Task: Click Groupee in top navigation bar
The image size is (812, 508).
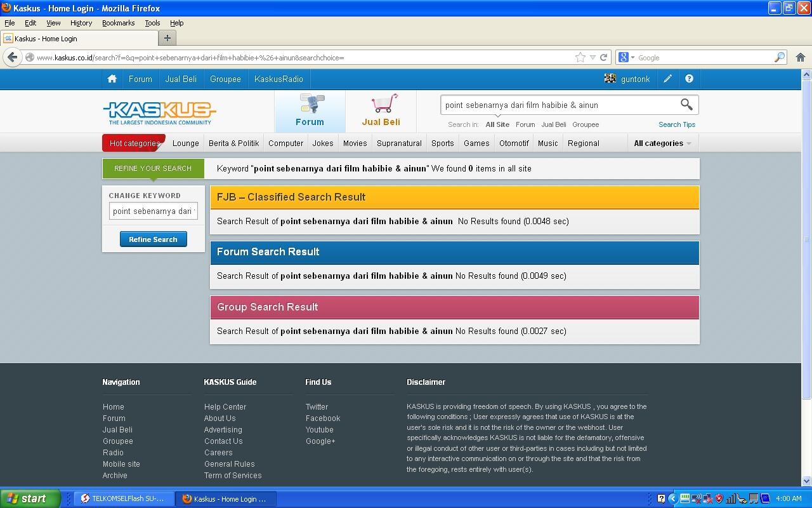Action: [225, 79]
